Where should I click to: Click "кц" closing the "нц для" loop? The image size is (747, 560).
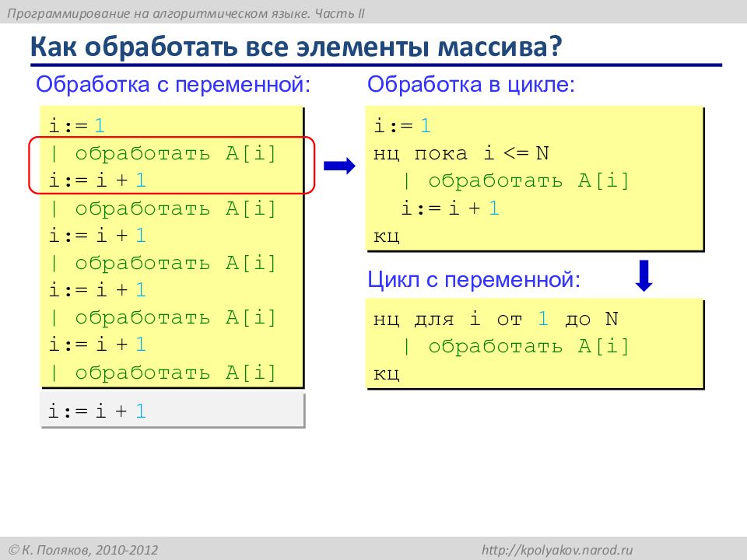pos(386,374)
